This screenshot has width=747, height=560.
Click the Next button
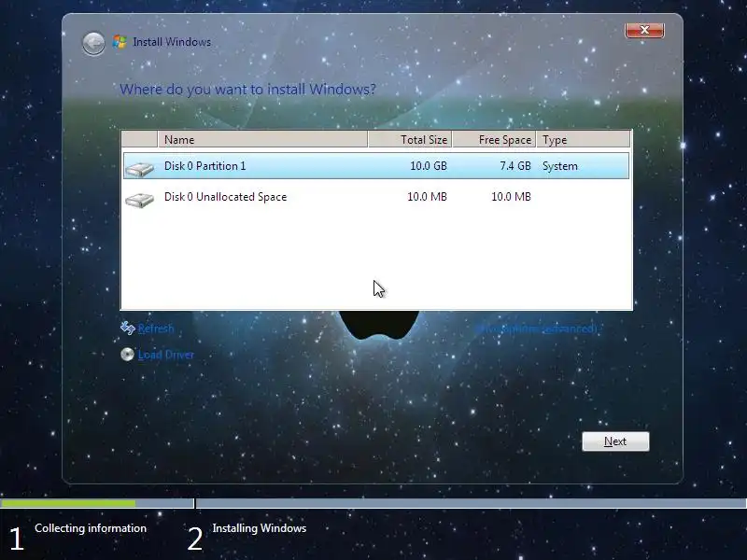[x=615, y=441]
